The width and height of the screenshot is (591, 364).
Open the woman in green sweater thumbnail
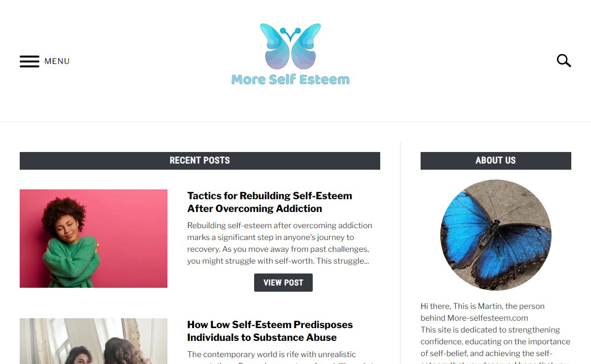[94, 239]
